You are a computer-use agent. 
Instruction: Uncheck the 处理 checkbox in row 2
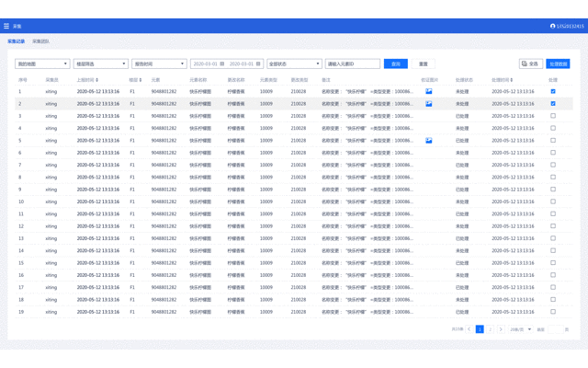click(553, 104)
